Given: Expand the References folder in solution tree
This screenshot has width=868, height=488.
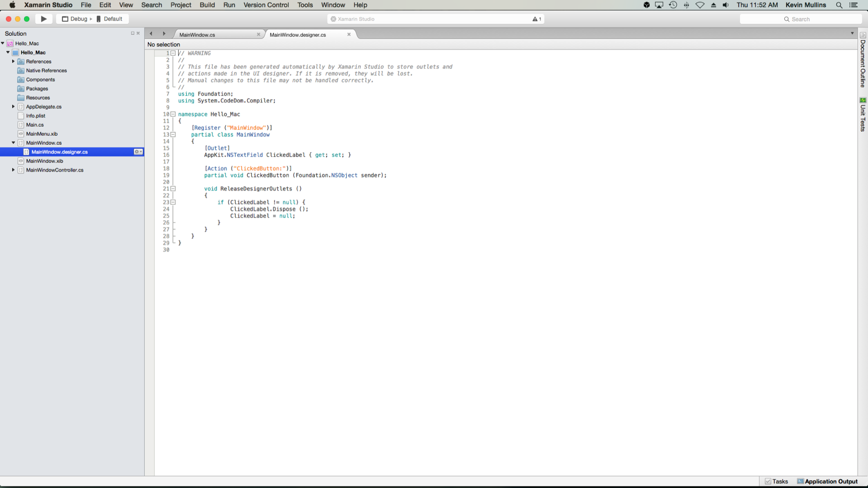Looking at the screenshot, I should tap(14, 62).
